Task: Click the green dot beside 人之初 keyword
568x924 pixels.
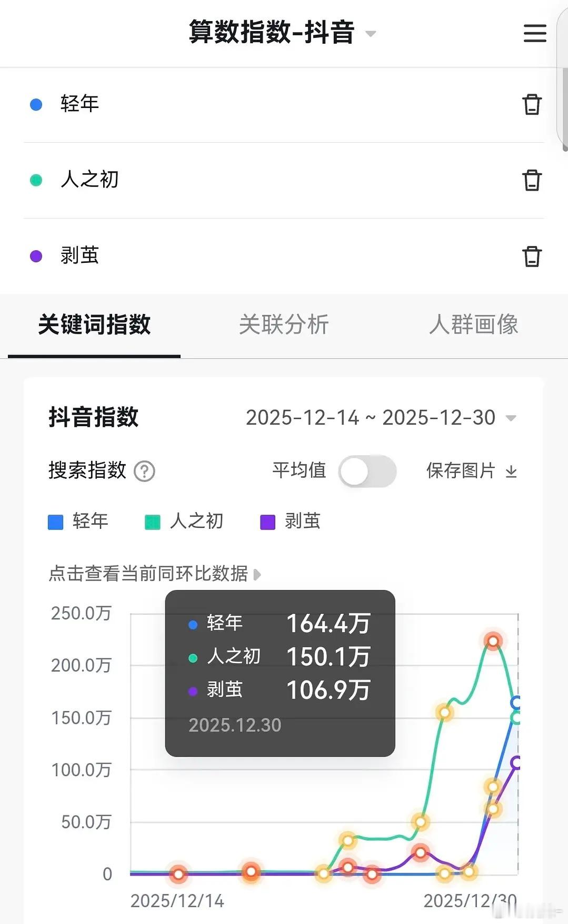Action: coord(36,180)
